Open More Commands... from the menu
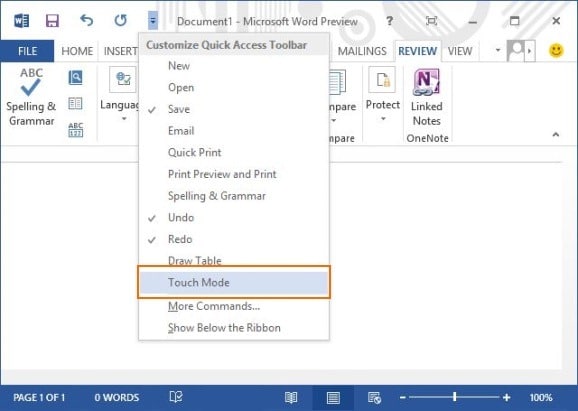Image resolution: width=578 pixels, height=411 pixels. click(234, 306)
